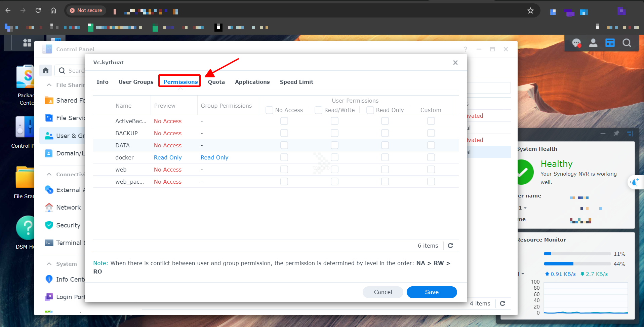
Task: Open the Security section in sidebar
Action: tap(68, 225)
